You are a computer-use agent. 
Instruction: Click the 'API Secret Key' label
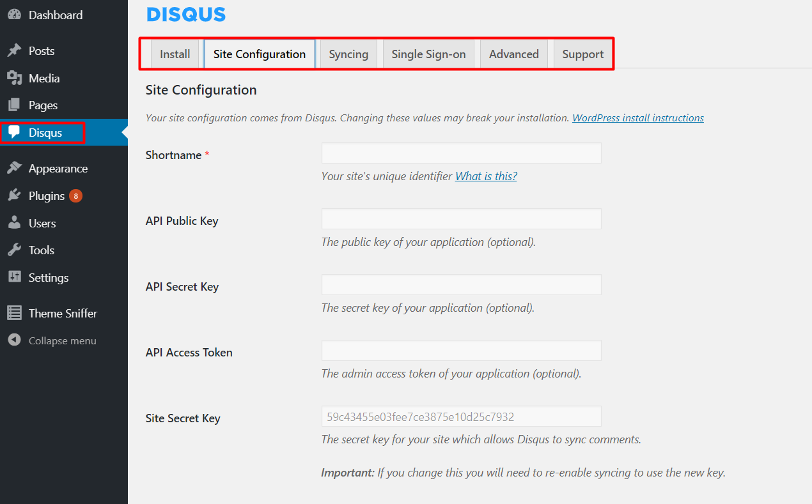pyautogui.click(x=182, y=287)
